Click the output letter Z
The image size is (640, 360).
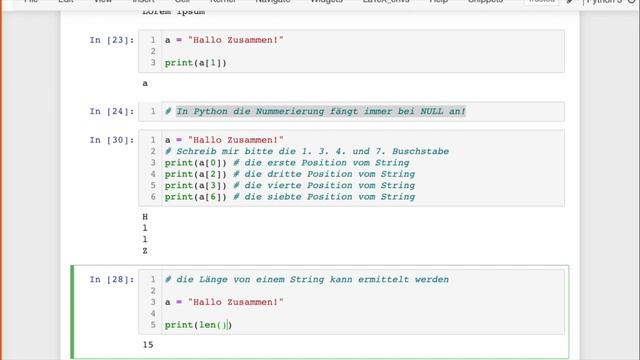[145, 251]
